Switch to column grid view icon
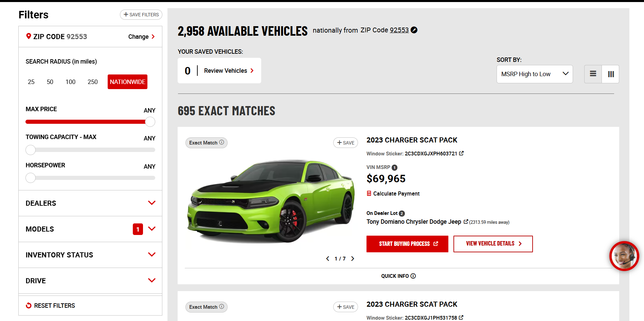The image size is (644, 321). pyautogui.click(x=611, y=74)
